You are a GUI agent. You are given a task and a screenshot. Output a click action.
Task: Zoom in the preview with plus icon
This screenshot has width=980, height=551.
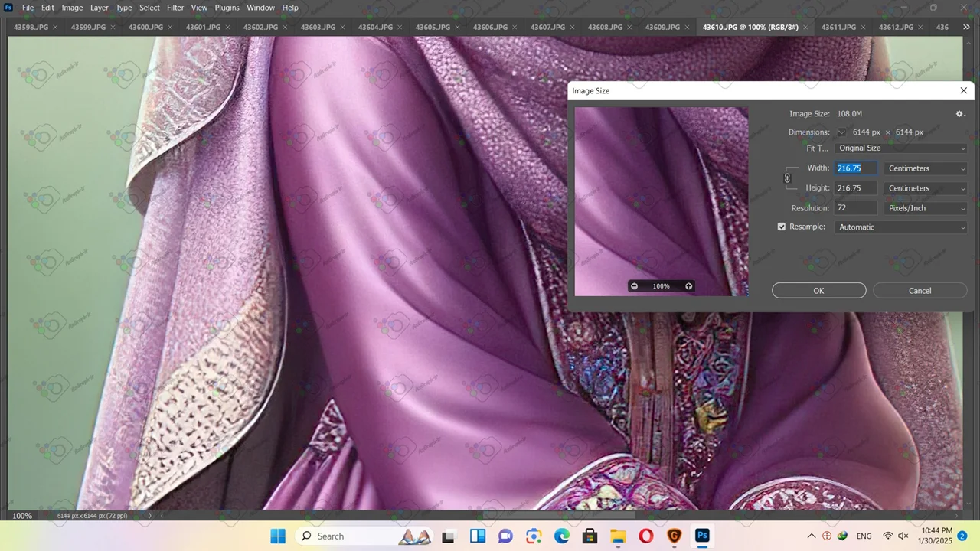(688, 286)
